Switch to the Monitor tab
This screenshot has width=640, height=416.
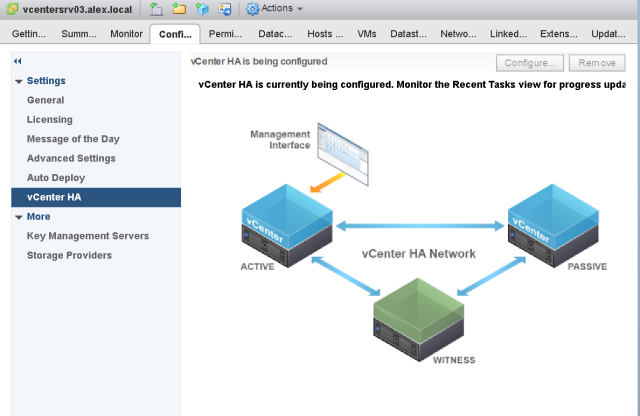pos(127,34)
